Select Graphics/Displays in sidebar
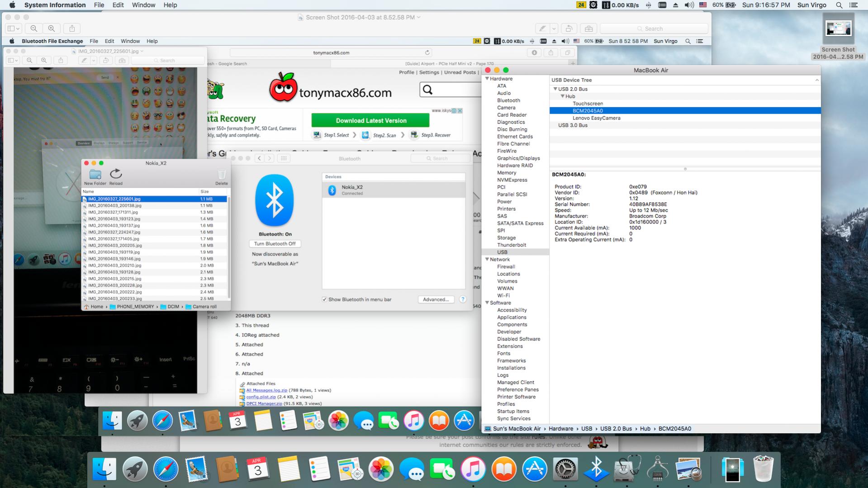Viewport: 868px width, 488px height. coord(518,158)
